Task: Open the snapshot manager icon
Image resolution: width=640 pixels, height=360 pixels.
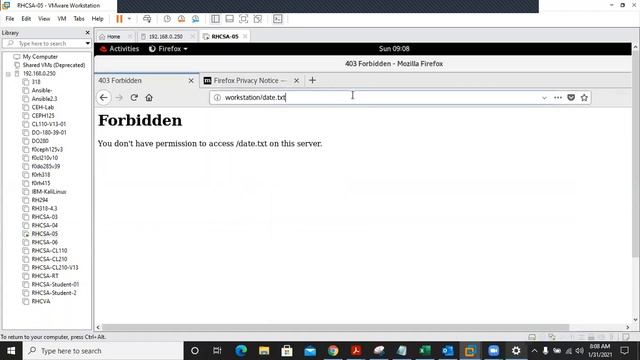Action: tap(196, 19)
